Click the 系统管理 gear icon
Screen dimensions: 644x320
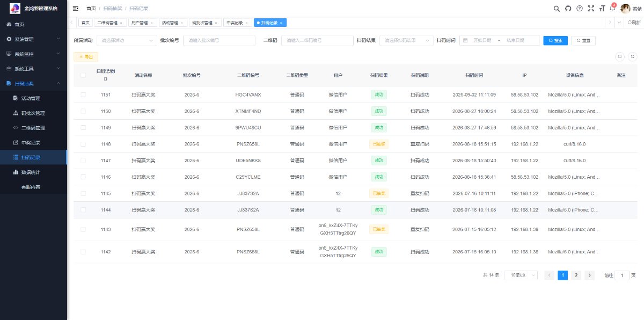coord(9,39)
